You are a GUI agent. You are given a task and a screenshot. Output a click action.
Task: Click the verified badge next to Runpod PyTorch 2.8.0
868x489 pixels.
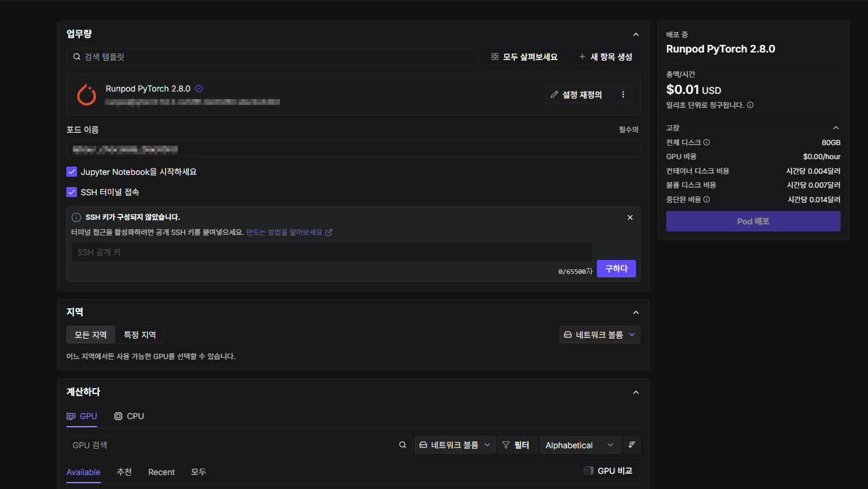(x=199, y=89)
